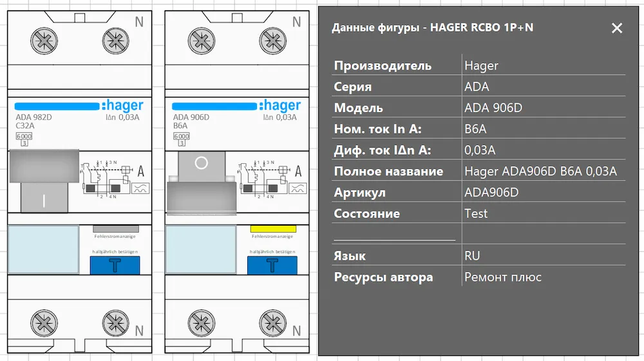Click the ADA 906D label on the breaker
This screenshot has height=361, width=644.
coord(191,117)
